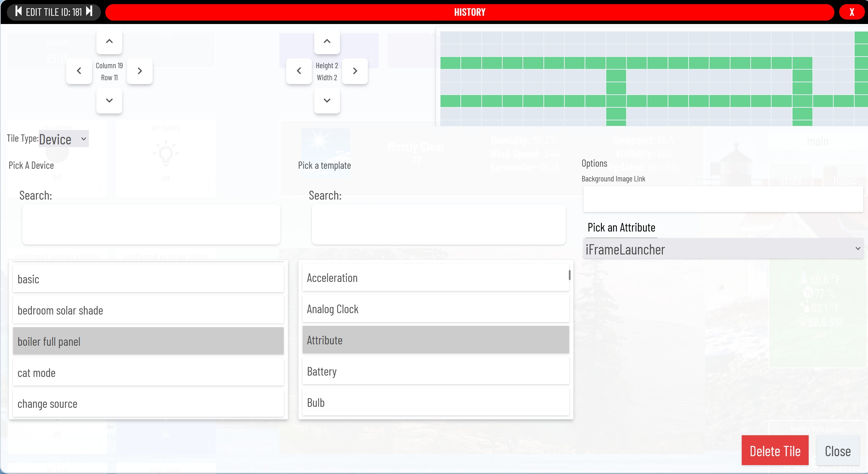Viewport: 868px width, 474px height.
Task: Click the Background Image Link field
Action: (723, 199)
